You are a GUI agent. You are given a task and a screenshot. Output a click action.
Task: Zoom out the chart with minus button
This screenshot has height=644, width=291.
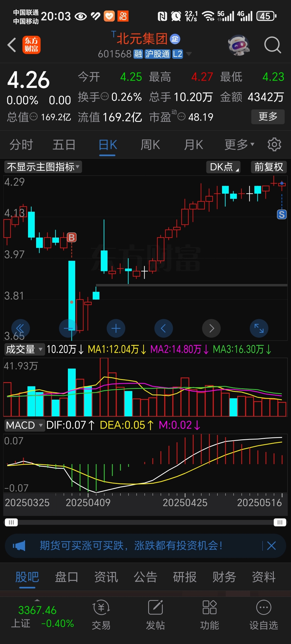coord(68,328)
